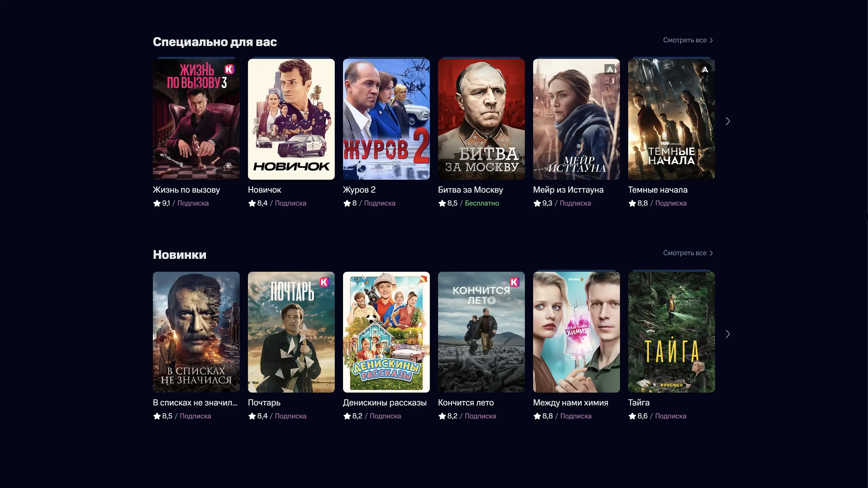The width and height of the screenshot is (868, 488).
Task: Open Смотреть все for Новинки section
Action: click(x=688, y=253)
